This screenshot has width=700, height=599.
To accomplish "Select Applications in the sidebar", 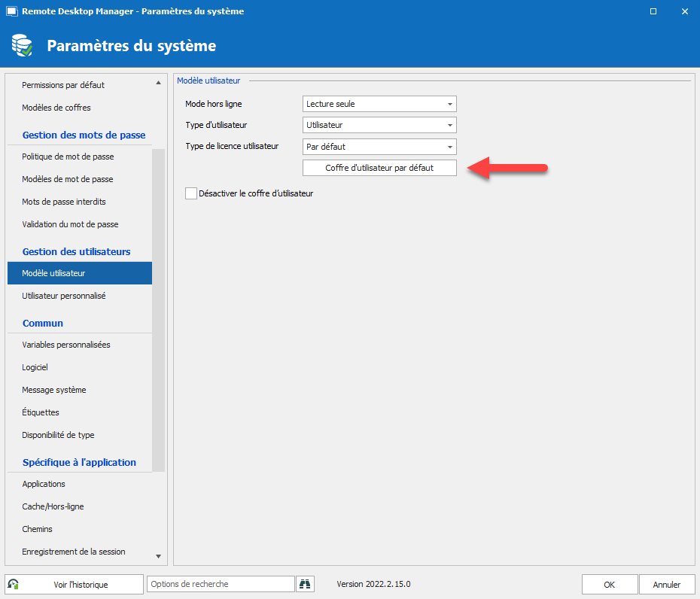I will pyautogui.click(x=43, y=484).
